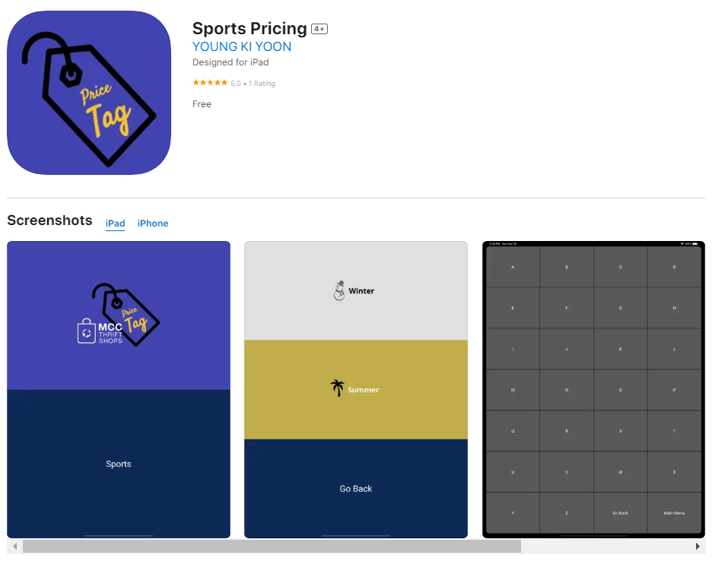Click the MCC Thrift Shops bag logo
Screen dimensions: 728x574
point(87,331)
